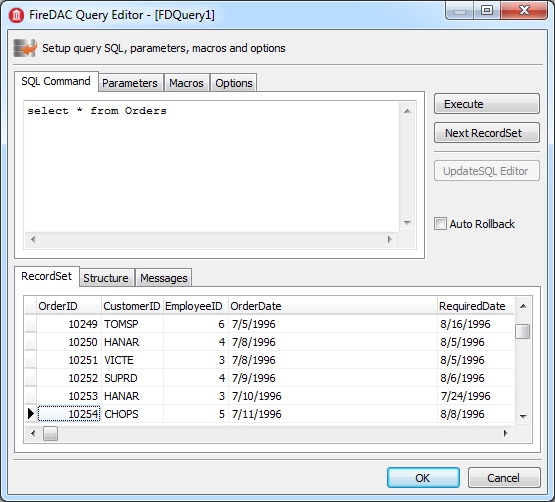Screen dimensions: 555x502
Task: Click the SQL editor scroll down arrow
Action: click(407, 223)
